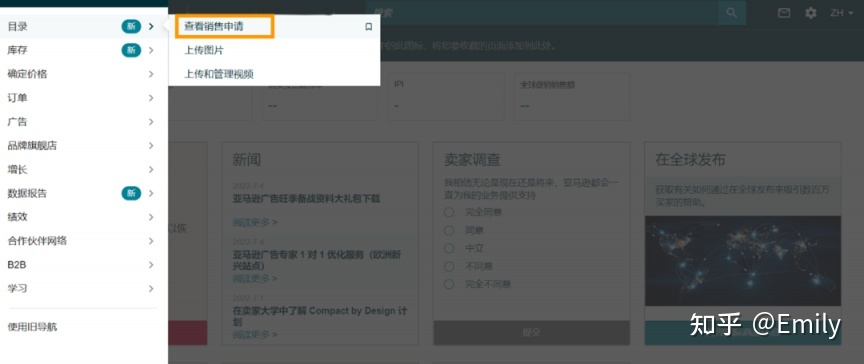Expand the 库存 chevron arrow
This screenshot has height=364, width=864.
[151, 50]
